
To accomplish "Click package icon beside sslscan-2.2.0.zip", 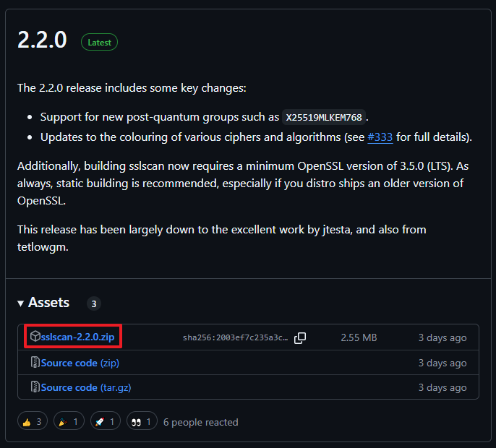I will [x=35, y=336].
